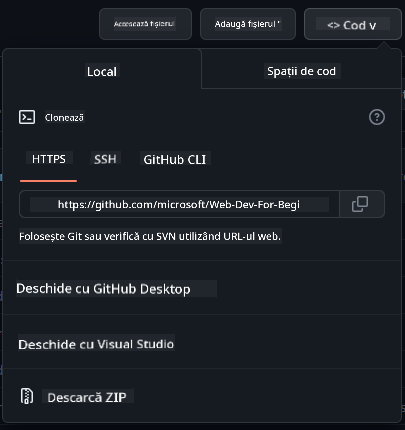Screen dimensions: 405x430
Task: Select the SSH clone option
Action: pos(105,159)
